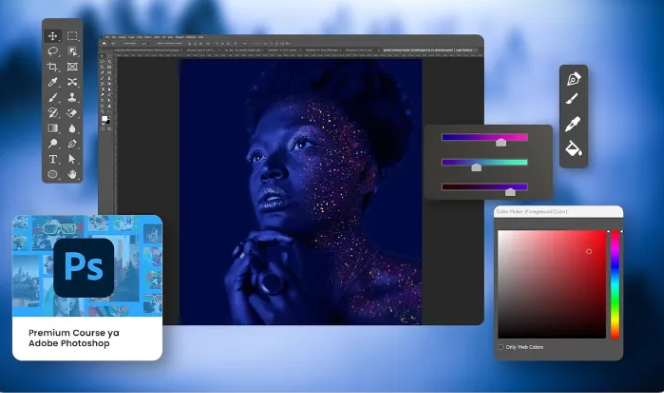The width and height of the screenshot is (664, 393).
Task: Select the Ellipse shape tool
Action: (x=53, y=174)
